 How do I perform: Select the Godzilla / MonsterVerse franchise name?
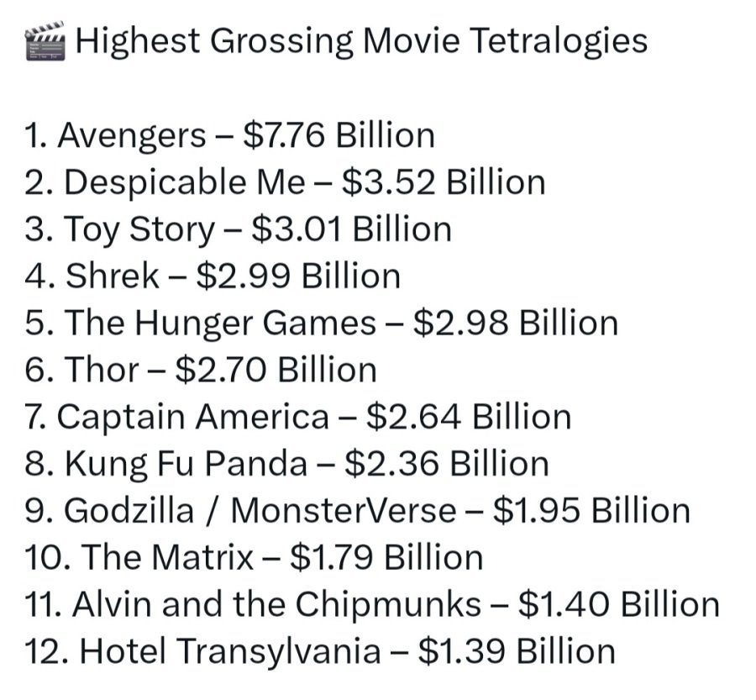pyautogui.click(x=260, y=512)
